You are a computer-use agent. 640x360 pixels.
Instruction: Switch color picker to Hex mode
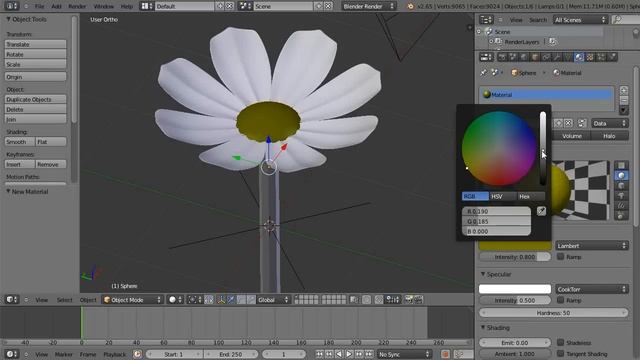click(x=531, y=196)
